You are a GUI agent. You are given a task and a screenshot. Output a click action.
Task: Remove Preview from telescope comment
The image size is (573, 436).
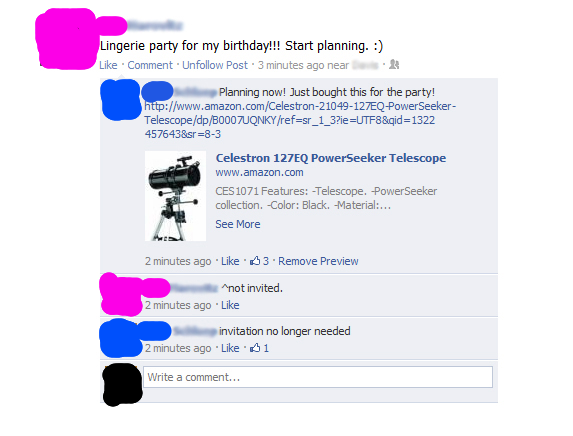[x=318, y=261]
